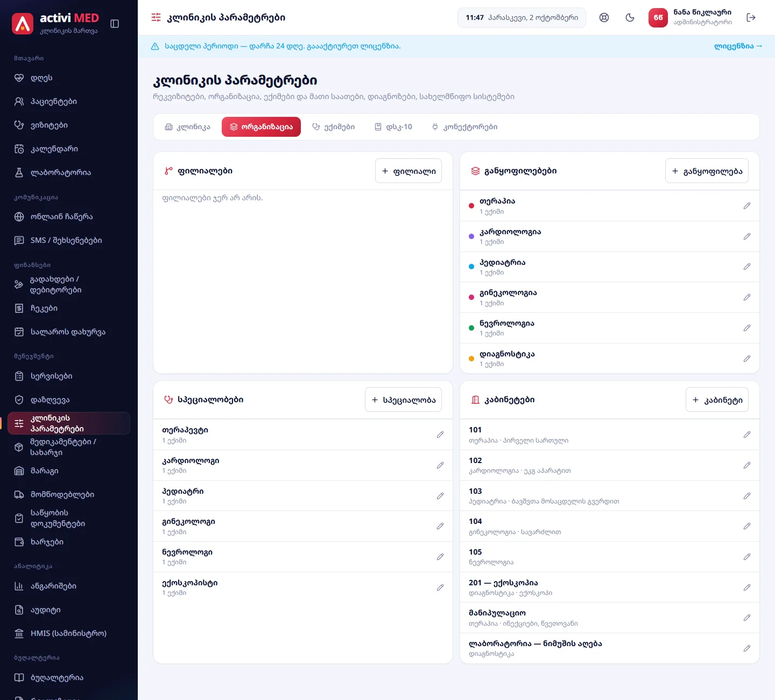Edit cabinet 101 pencil icon
The image size is (775, 700).
pyautogui.click(x=747, y=435)
